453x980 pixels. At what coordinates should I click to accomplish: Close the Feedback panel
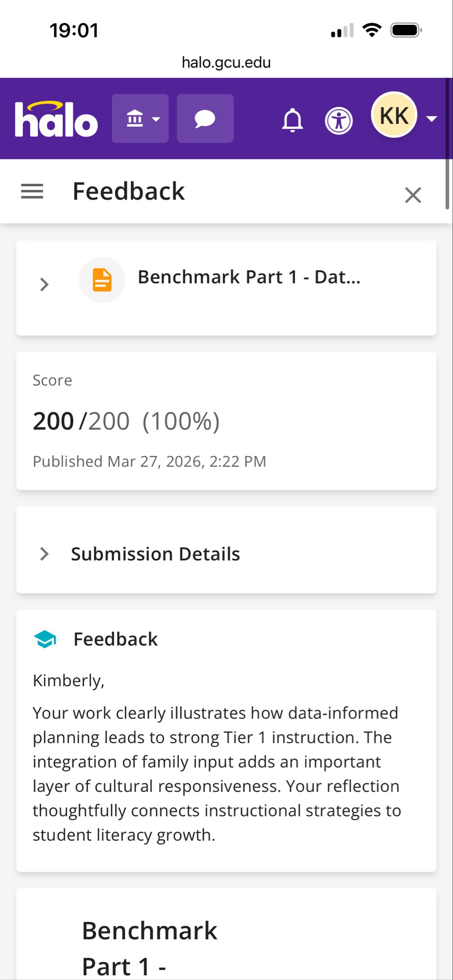[x=413, y=195]
